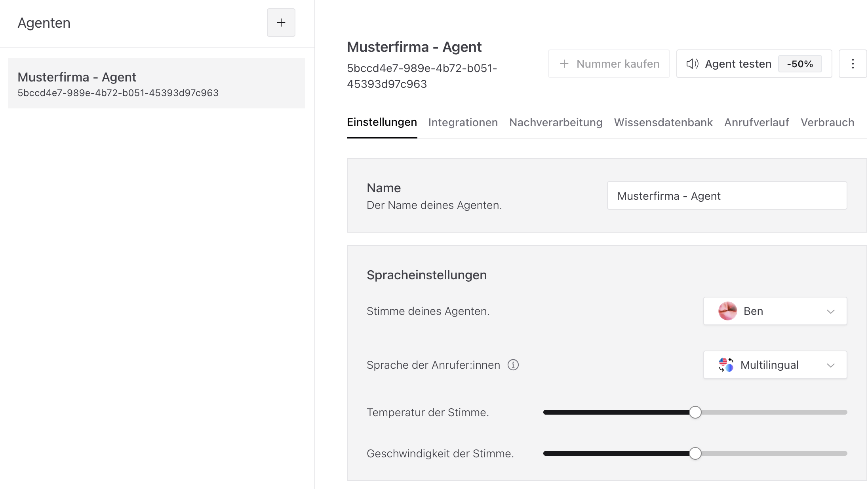Click the -50% discount badge
Image resolution: width=868 pixels, height=489 pixels.
[799, 64]
